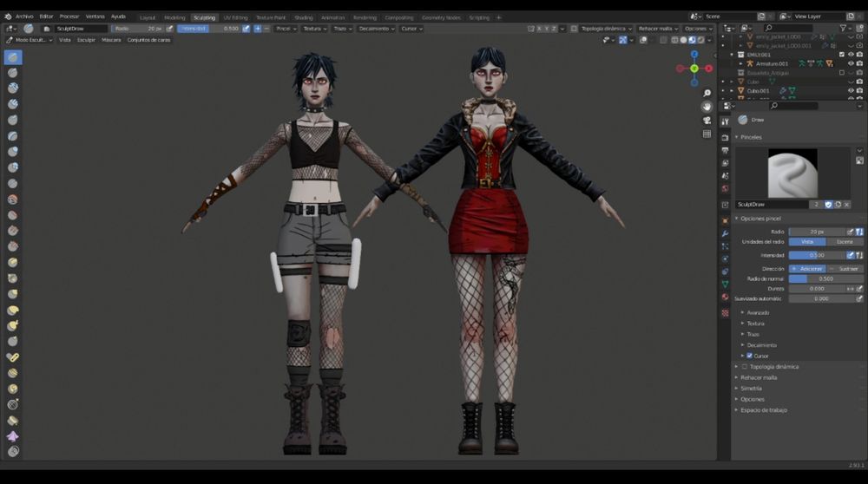Screen dimensions: 868x484
Task: Adjust the Intensidad slider in the properties panel
Action: (x=817, y=255)
